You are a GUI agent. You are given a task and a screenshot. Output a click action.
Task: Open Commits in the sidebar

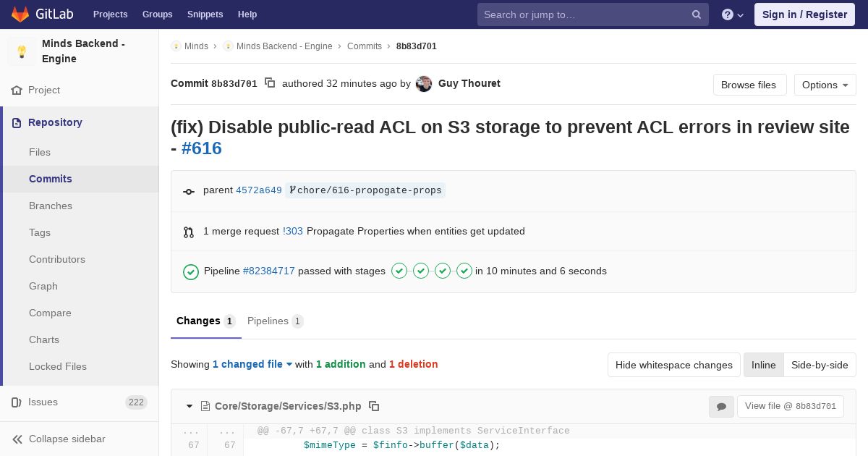pos(51,179)
